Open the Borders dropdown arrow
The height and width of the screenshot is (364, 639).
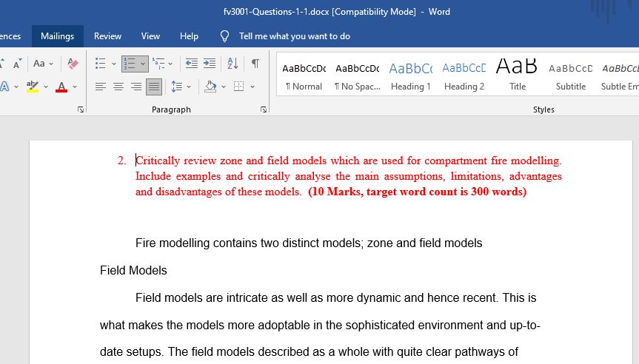coord(252,87)
